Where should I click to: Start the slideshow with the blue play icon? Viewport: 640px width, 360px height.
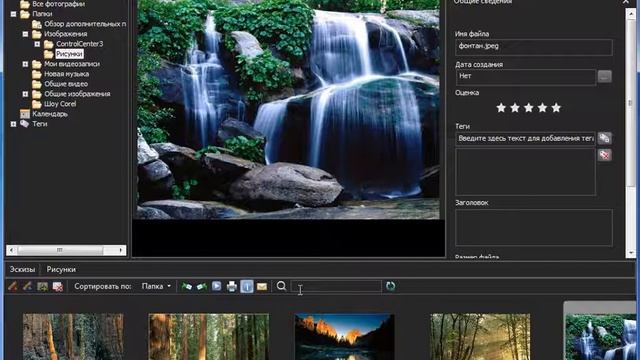[216, 287]
